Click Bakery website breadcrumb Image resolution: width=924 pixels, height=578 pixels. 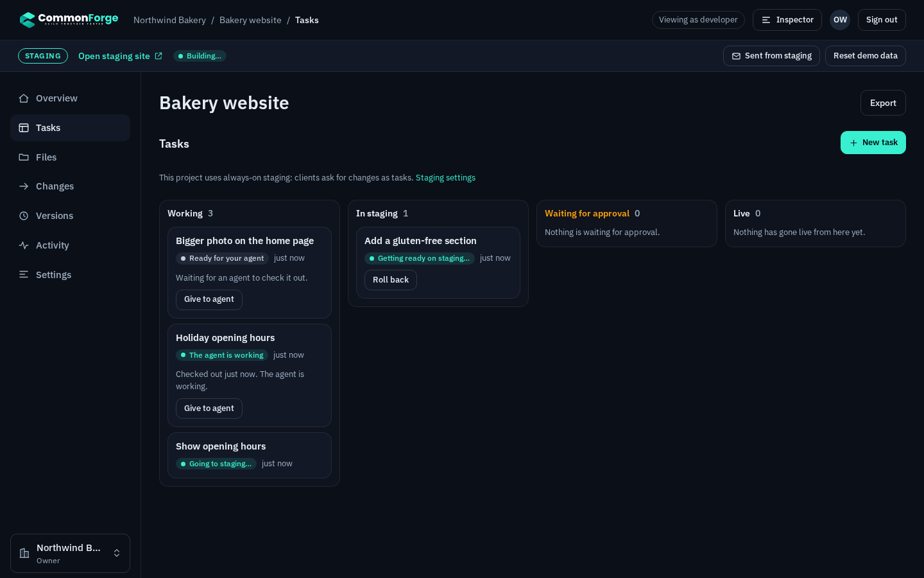(x=250, y=20)
